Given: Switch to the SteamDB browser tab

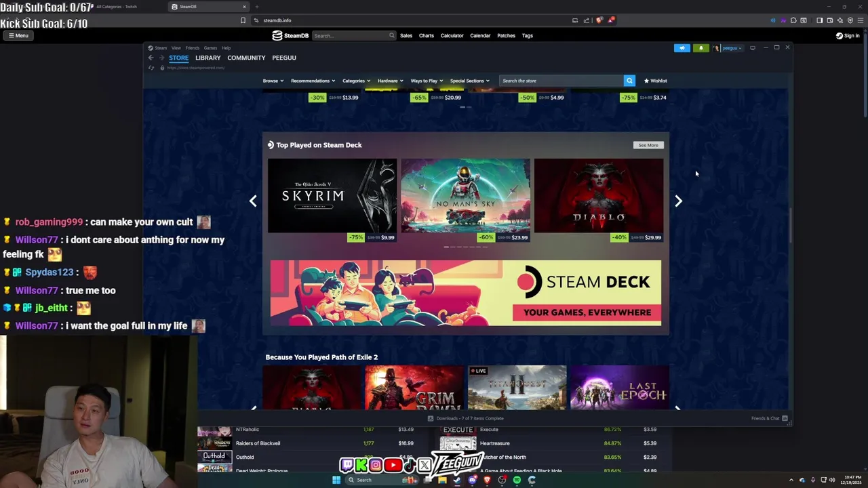Looking at the screenshot, I should (208, 7).
